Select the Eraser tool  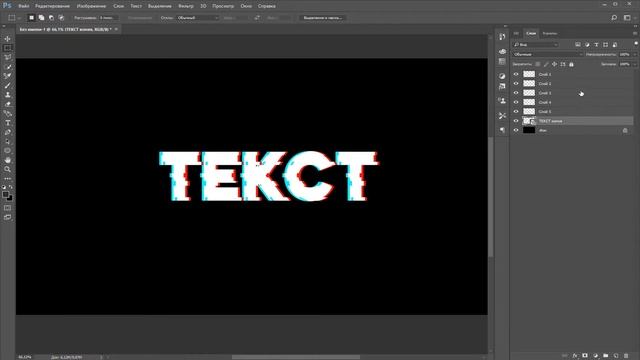(7, 104)
